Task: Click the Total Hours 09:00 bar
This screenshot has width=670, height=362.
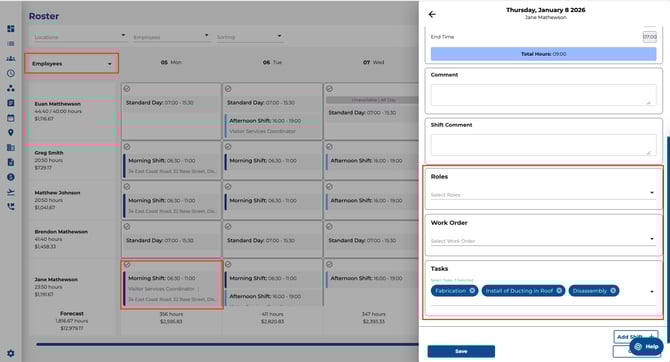Action: point(543,54)
